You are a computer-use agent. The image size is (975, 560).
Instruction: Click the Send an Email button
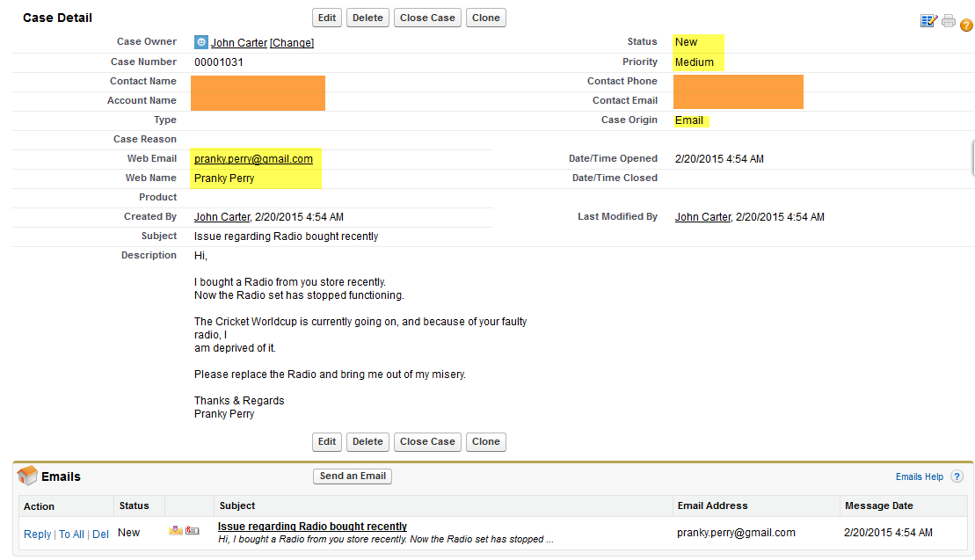tap(353, 476)
